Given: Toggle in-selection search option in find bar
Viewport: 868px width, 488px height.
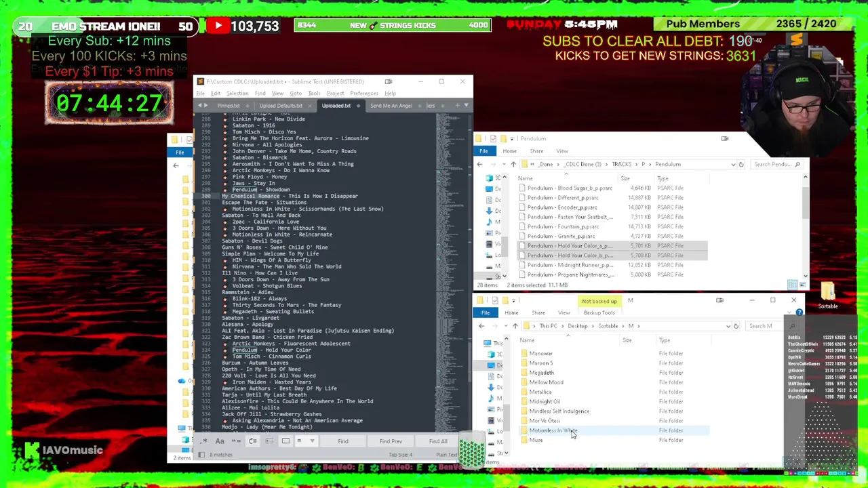Looking at the screenshot, I should (269, 441).
